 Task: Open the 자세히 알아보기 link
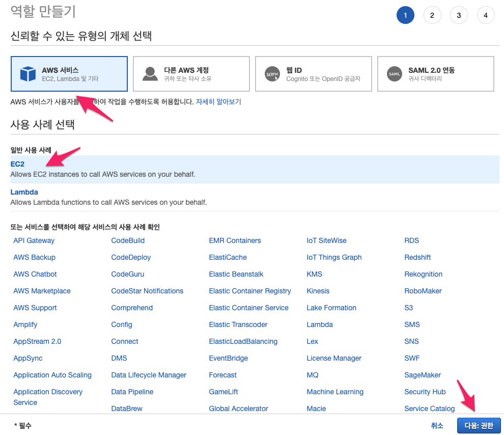[x=218, y=102]
